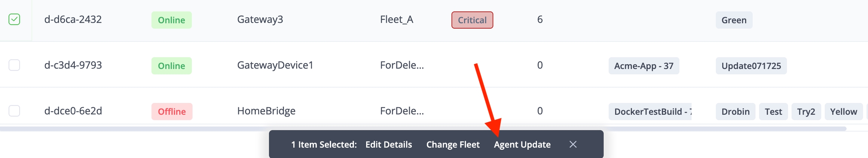Uncheck the d-d6ca-2432 row checkbox

point(14,19)
